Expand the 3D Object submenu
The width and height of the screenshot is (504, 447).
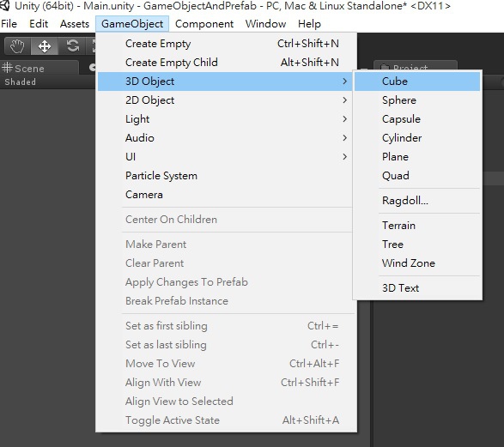click(x=225, y=82)
